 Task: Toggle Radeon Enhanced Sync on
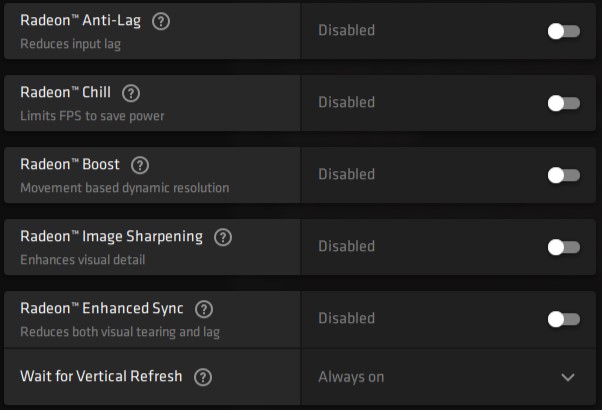[564, 319]
